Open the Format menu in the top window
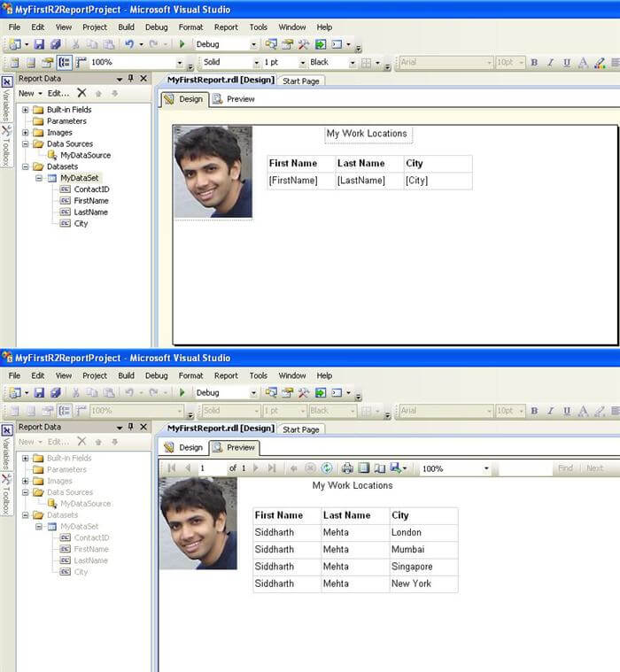Screen dimensions: 620x672 pos(190,27)
